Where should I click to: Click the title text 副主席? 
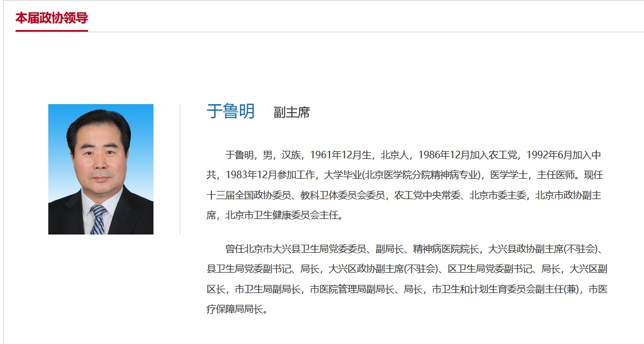[291, 113]
